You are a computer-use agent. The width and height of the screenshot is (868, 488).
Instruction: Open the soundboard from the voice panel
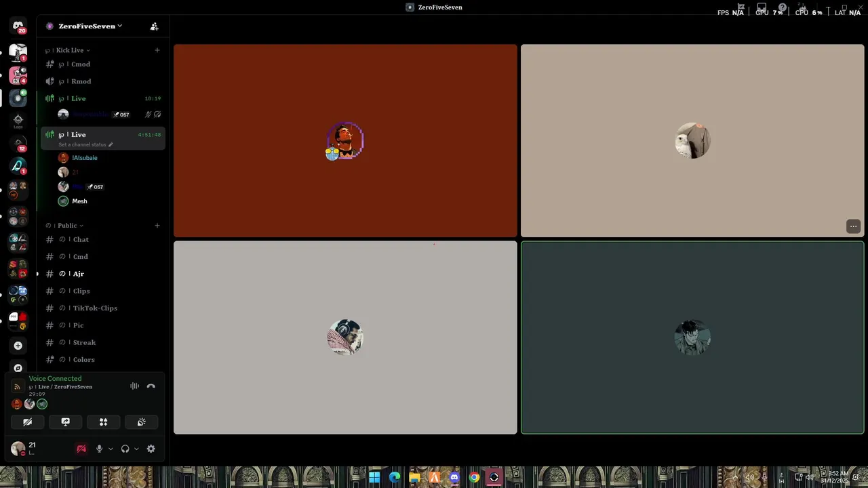142,422
